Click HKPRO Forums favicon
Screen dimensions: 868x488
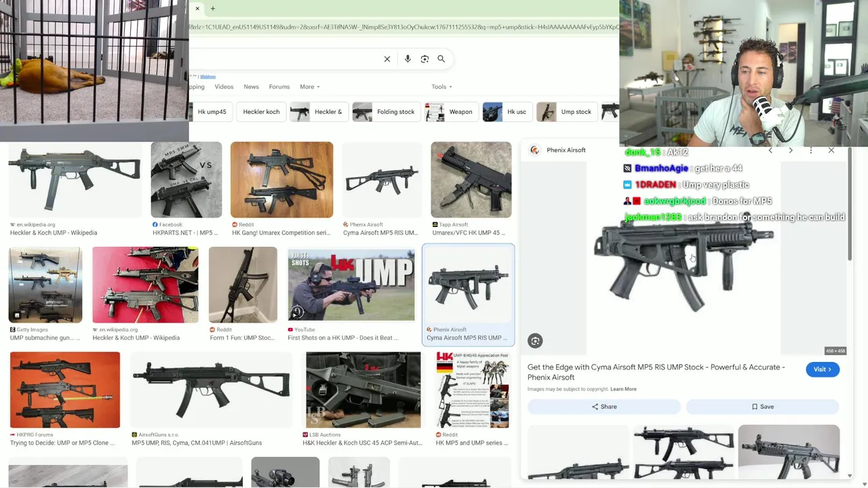pyautogui.click(x=13, y=434)
